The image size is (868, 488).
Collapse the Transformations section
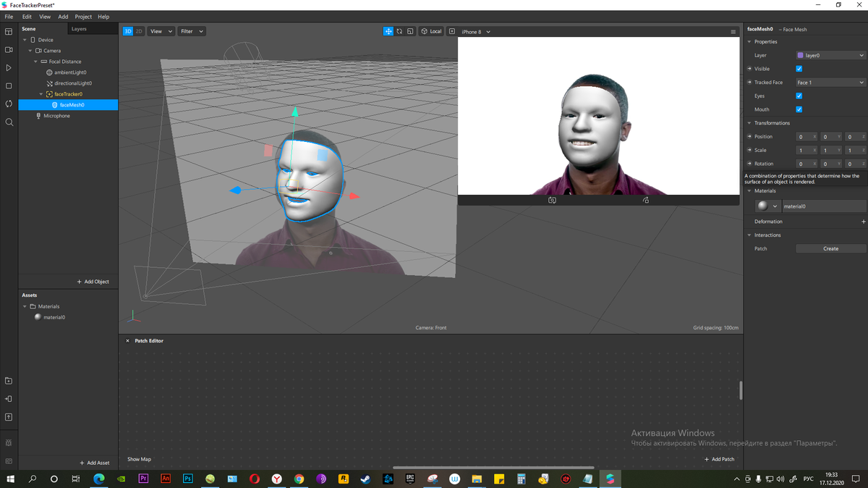[749, 123]
